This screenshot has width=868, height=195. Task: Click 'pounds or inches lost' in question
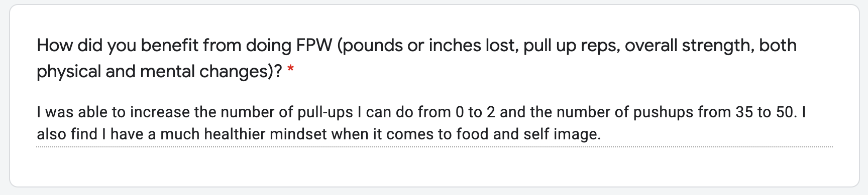point(428,46)
